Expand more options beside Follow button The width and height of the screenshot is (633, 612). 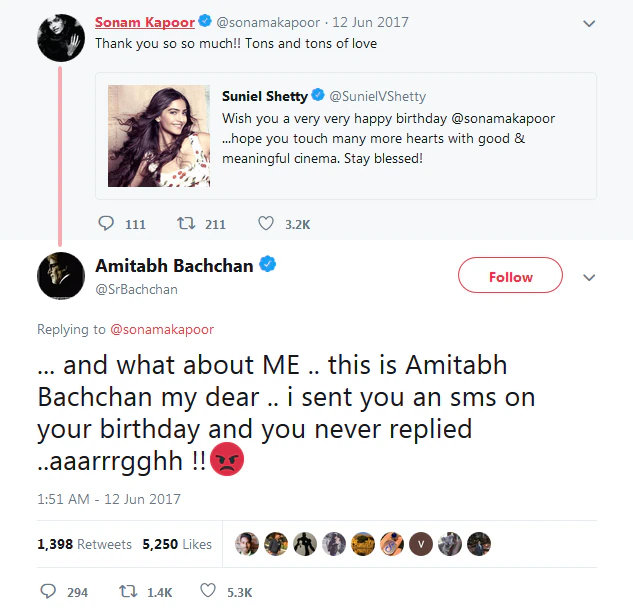point(589,277)
